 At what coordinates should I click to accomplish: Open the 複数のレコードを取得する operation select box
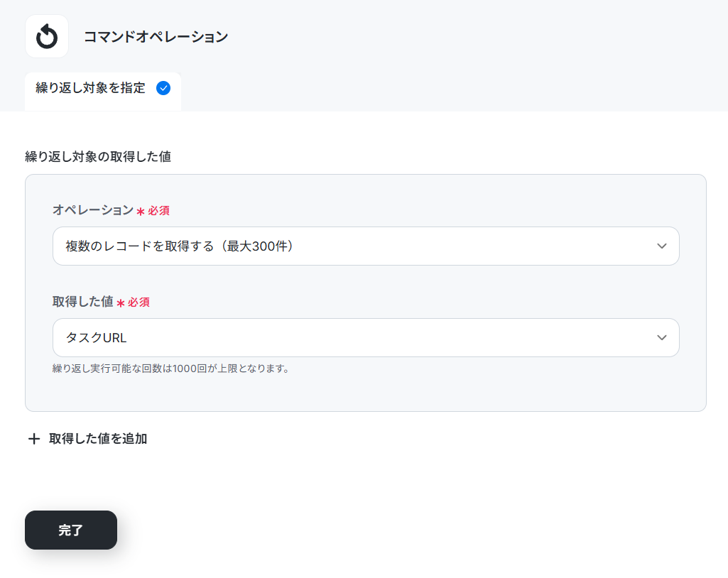[x=366, y=246]
